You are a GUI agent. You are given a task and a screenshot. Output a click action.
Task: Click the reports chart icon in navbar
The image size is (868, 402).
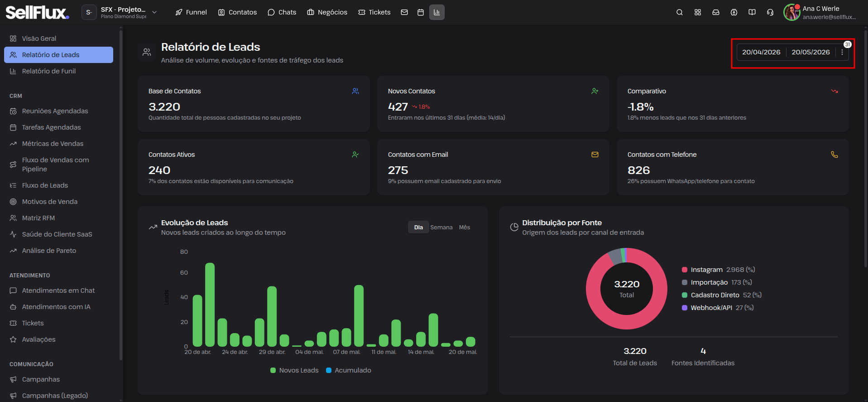click(x=437, y=12)
